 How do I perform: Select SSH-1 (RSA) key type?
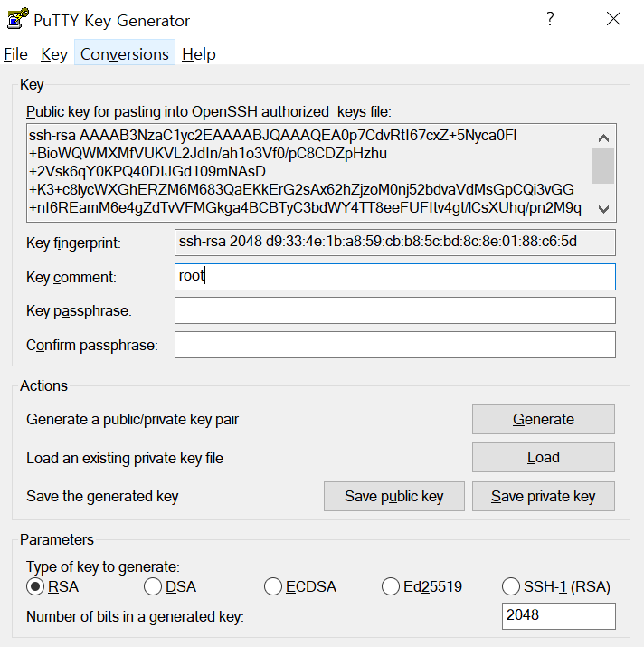pyautogui.click(x=511, y=587)
